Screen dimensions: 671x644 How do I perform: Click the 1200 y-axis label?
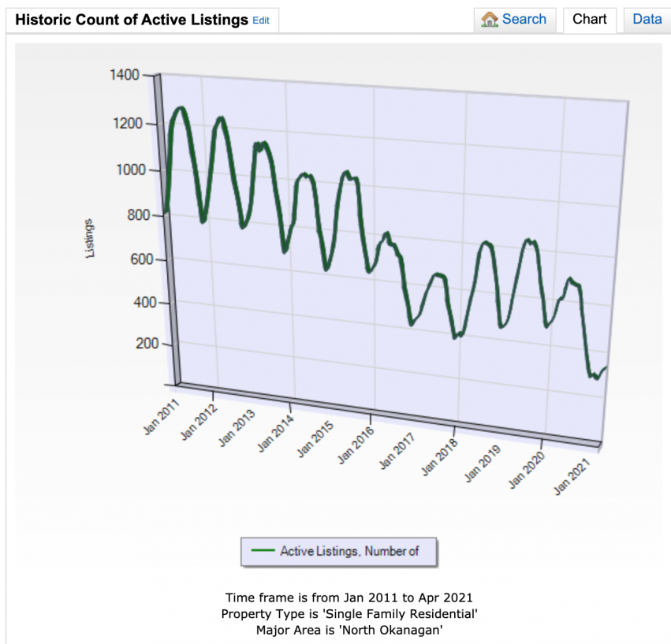click(x=127, y=124)
